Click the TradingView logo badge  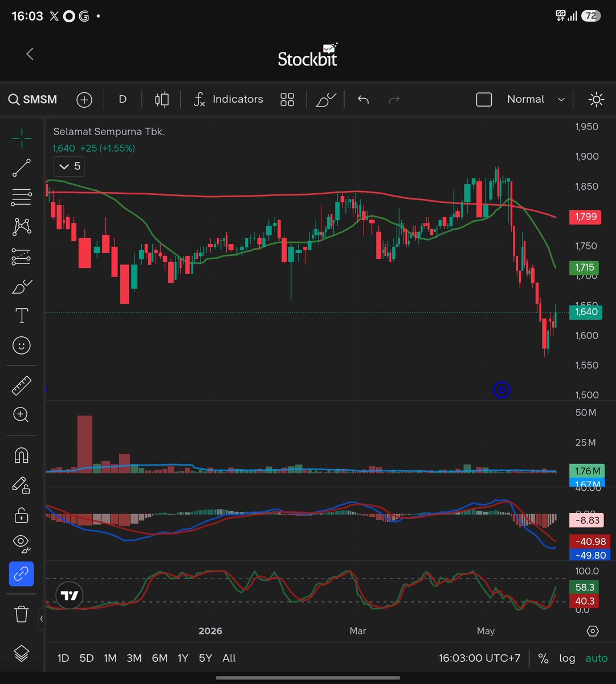pos(70,596)
